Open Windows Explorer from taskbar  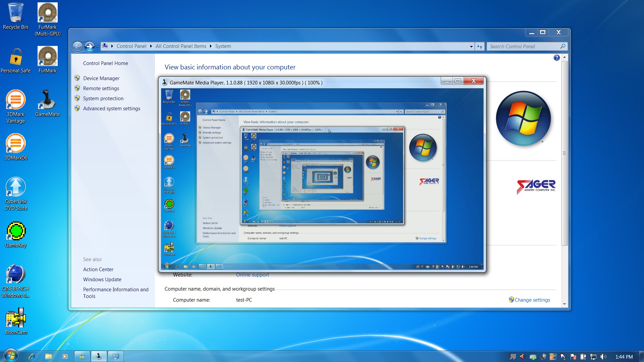[49, 356]
